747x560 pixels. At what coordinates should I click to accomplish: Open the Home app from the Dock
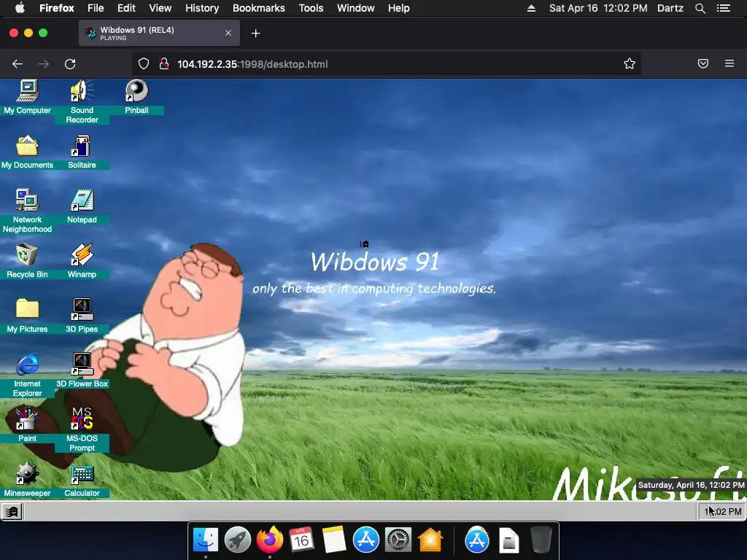[430, 540]
